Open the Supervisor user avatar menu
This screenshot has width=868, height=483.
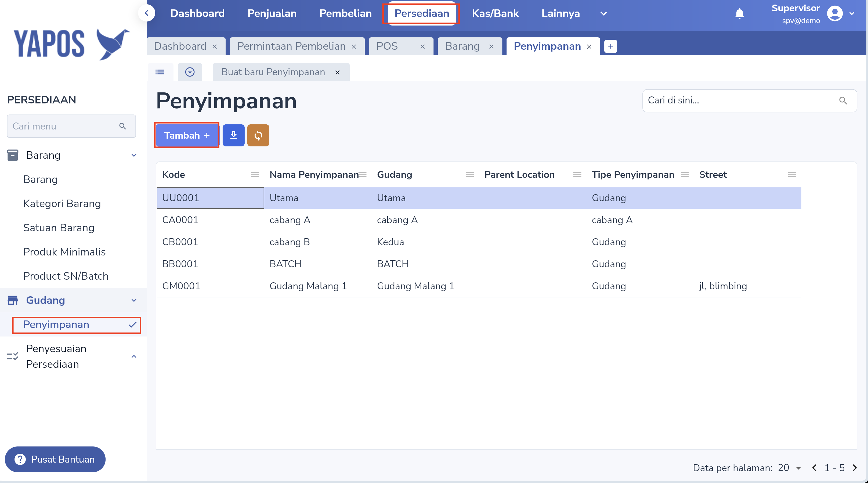point(834,13)
